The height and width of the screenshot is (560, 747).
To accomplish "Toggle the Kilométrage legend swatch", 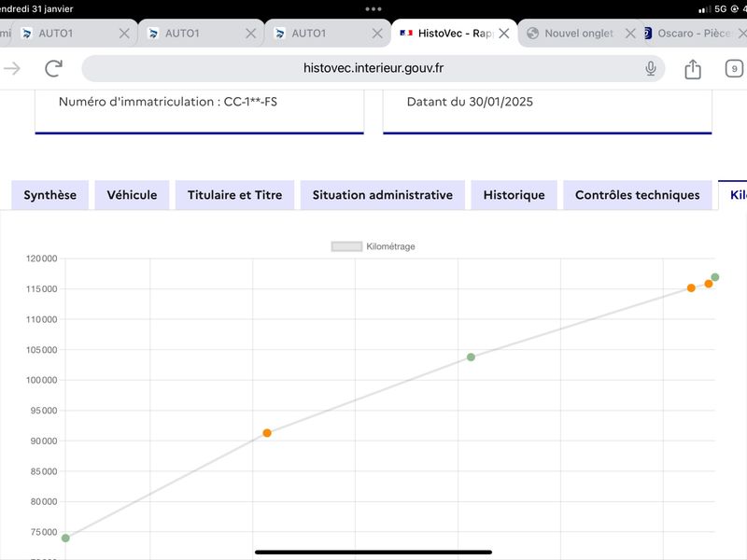I will (x=346, y=246).
